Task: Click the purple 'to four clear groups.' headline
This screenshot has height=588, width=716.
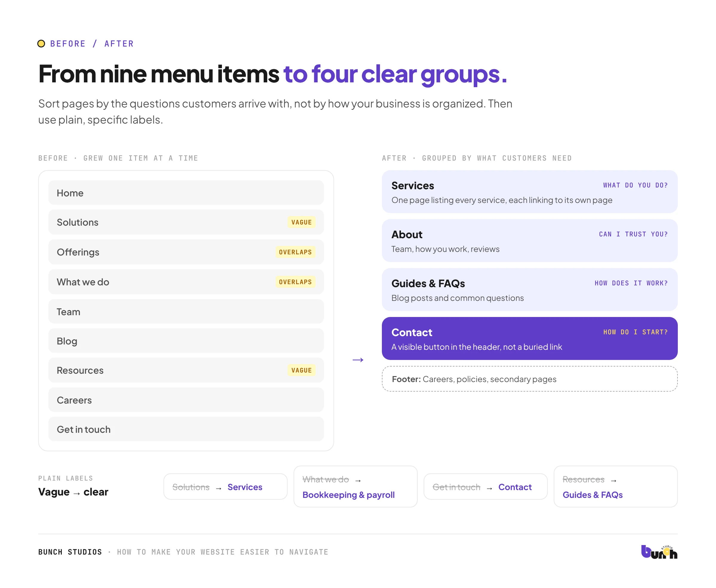Action: point(395,74)
